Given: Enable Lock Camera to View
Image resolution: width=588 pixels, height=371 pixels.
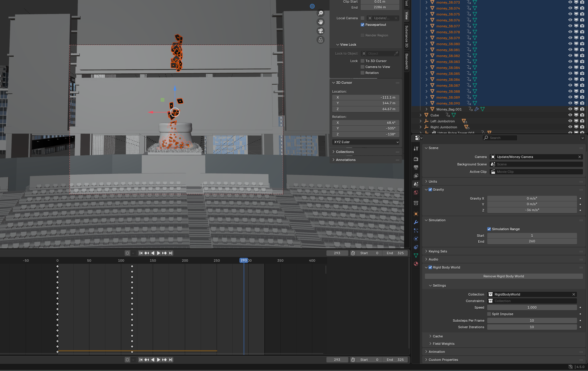Looking at the screenshot, I should click(362, 67).
